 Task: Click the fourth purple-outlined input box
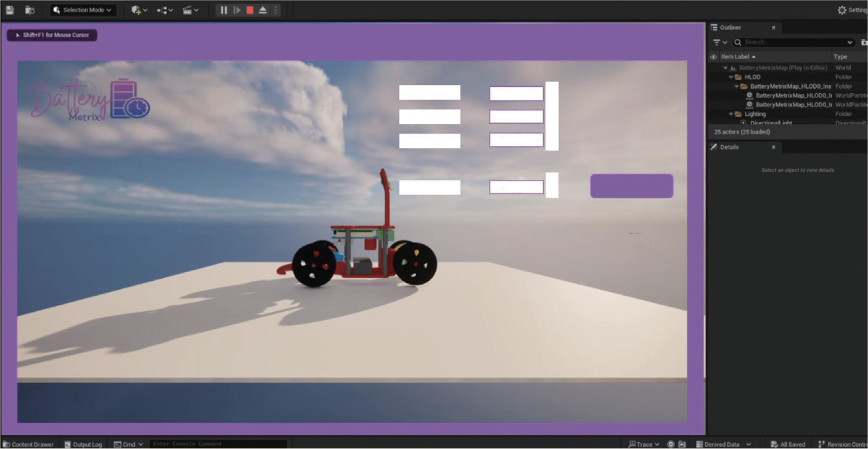(x=517, y=187)
